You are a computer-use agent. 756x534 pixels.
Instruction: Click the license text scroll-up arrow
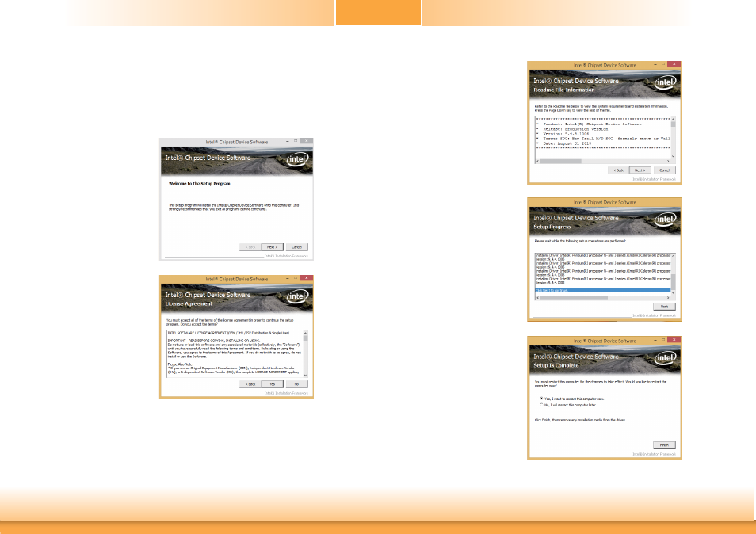click(305, 333)
